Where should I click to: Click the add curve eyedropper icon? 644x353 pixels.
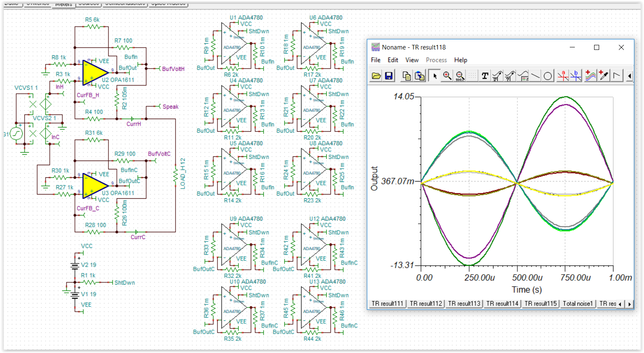tap(603, 76)
